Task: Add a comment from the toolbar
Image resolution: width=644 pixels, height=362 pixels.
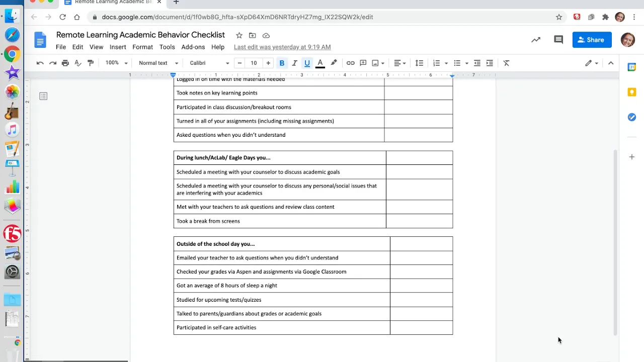Action: tap(363, 63)
